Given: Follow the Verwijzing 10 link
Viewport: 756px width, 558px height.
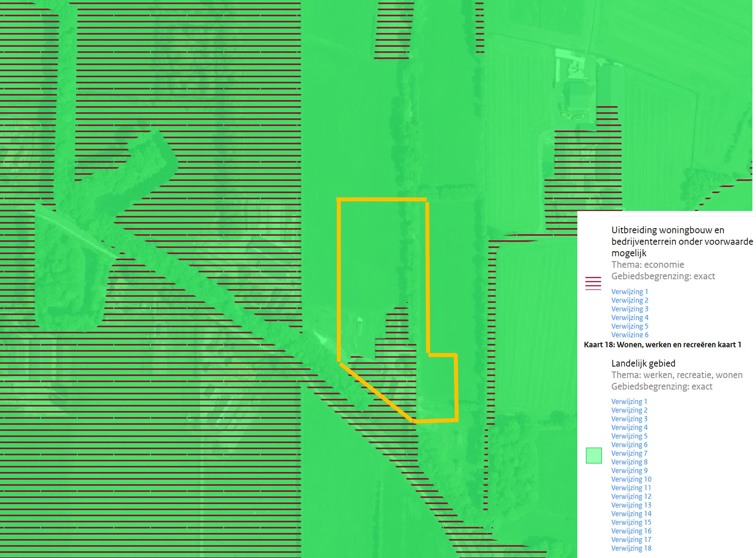Looking at the screenshot, I should (x=631, y=479).
